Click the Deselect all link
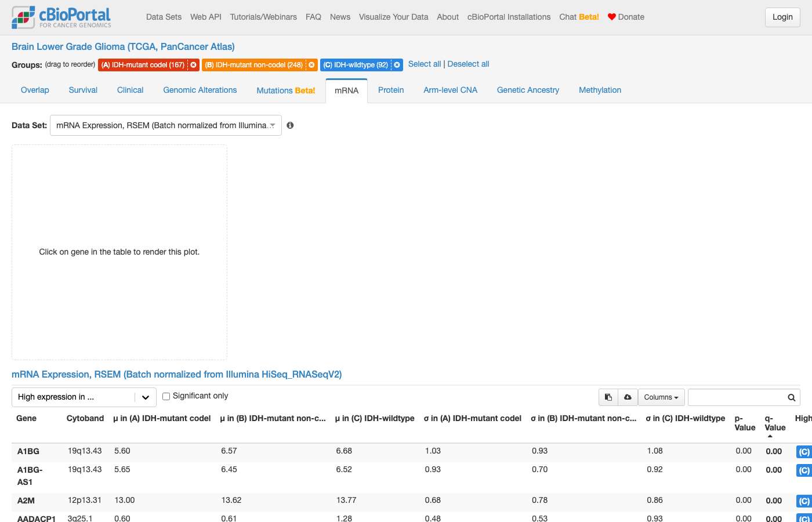This screenshot has height=522, width=812. click(x=469, y=64)
